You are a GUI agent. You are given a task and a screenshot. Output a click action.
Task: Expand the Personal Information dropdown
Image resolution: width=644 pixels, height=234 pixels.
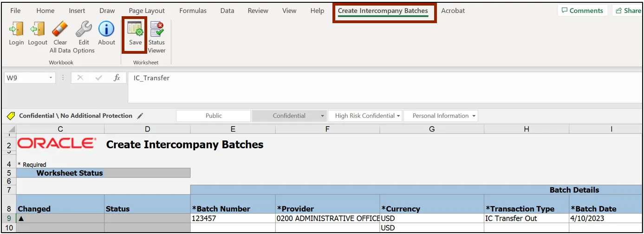(x=474, y=116)
